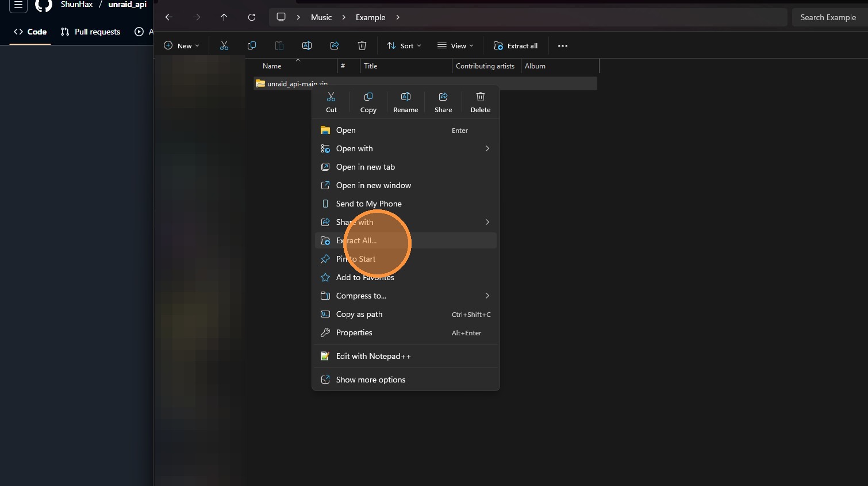The width and height of the screenshot is (868, 486).
Task: Click Music in the breadcrumb path
Action: [x=321, y=17]
